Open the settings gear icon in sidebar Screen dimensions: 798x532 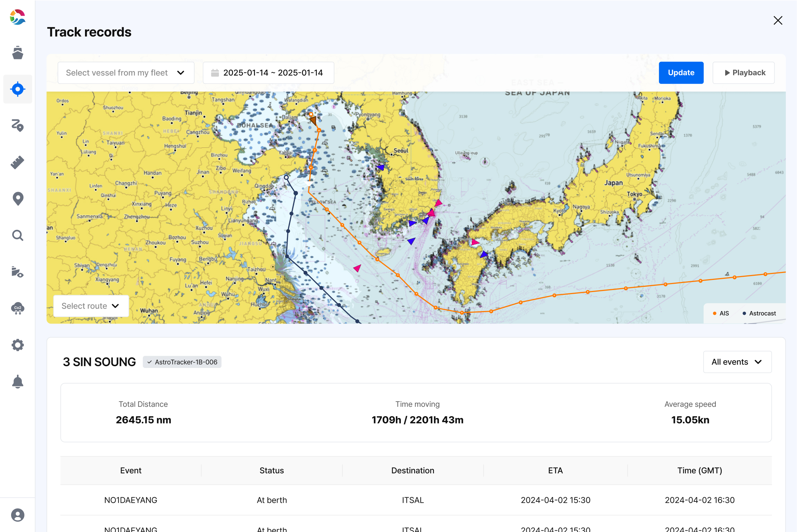[17, 345]
